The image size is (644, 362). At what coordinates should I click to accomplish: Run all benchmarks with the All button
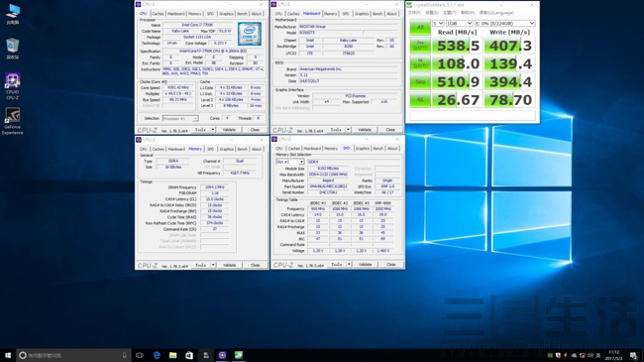(x=420, y=27)
